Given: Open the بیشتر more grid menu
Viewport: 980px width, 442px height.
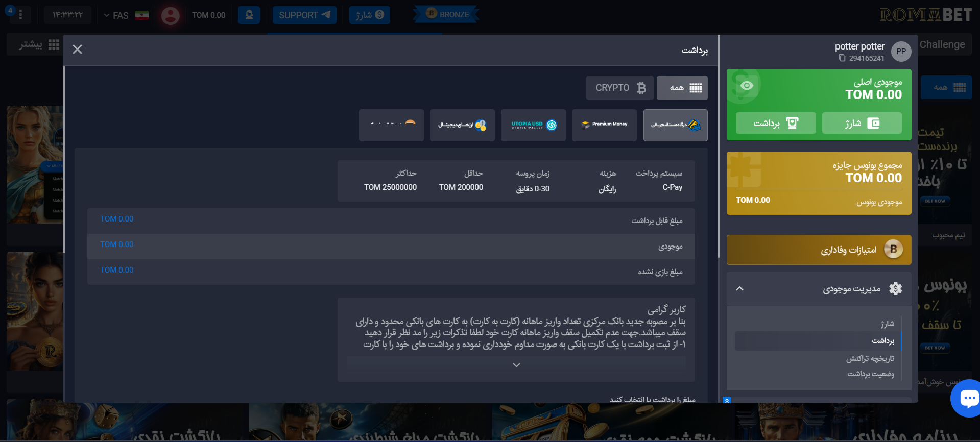Looking at the screenshot, I should 39,45.
